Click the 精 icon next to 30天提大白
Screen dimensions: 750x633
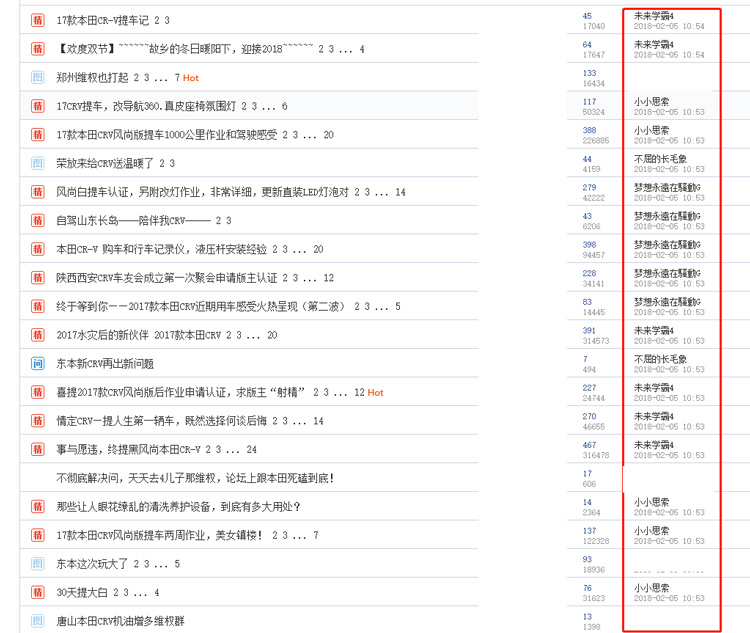38,593
